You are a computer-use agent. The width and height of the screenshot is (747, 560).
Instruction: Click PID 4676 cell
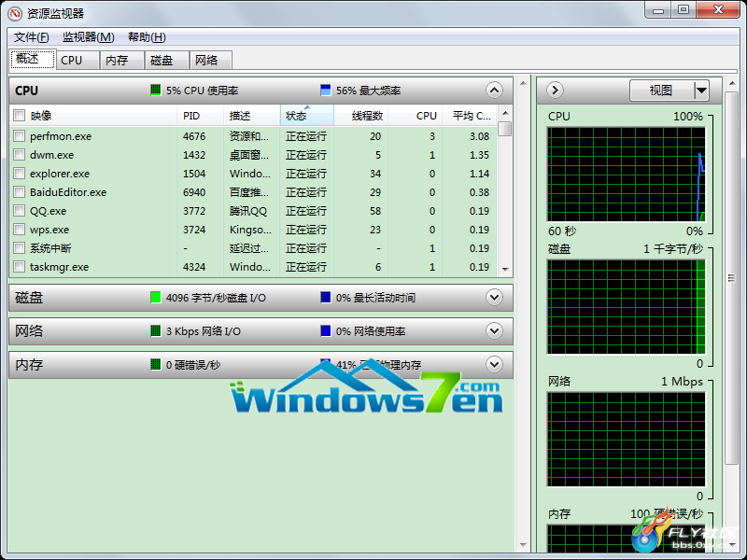[194, 136]
